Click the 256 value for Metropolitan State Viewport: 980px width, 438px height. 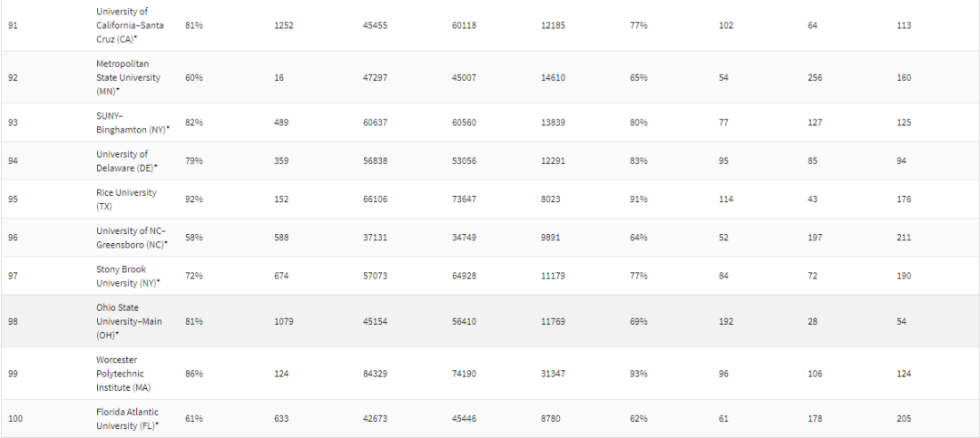(x=815, y=78)
